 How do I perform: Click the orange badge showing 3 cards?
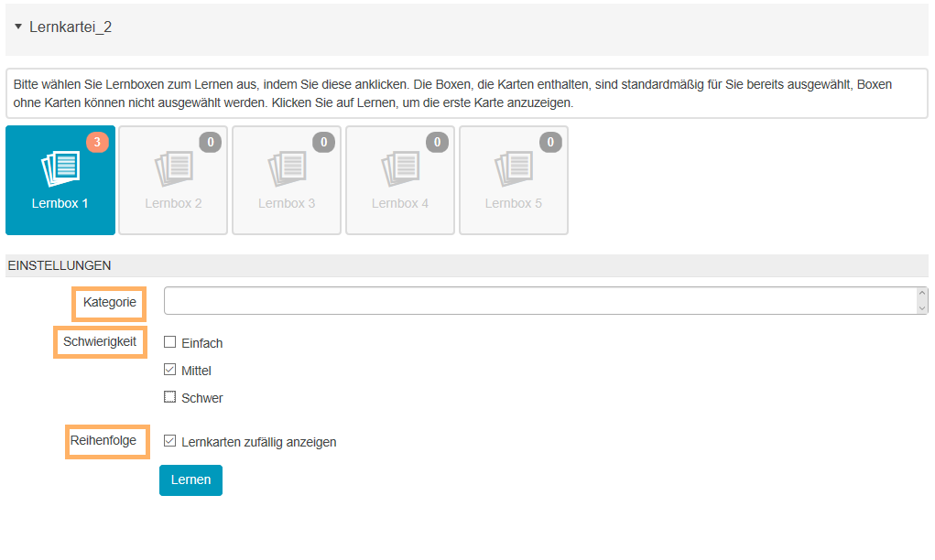tap(98, 142)
